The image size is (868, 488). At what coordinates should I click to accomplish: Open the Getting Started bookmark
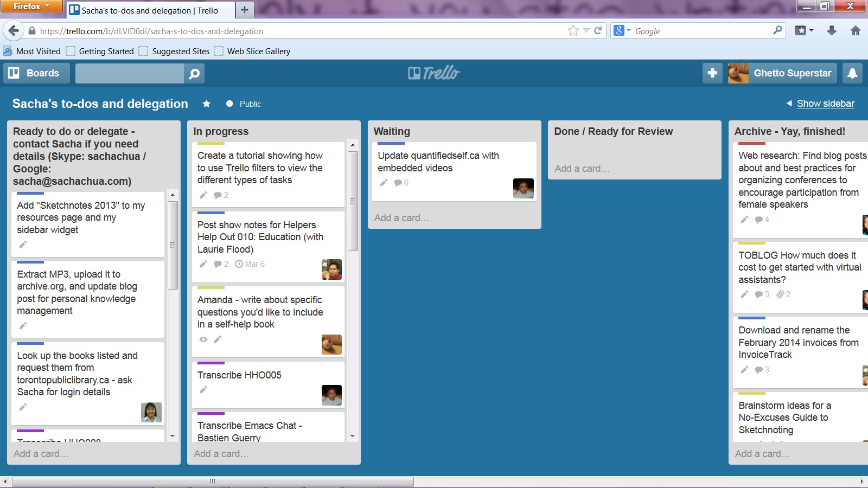point(100,51)
